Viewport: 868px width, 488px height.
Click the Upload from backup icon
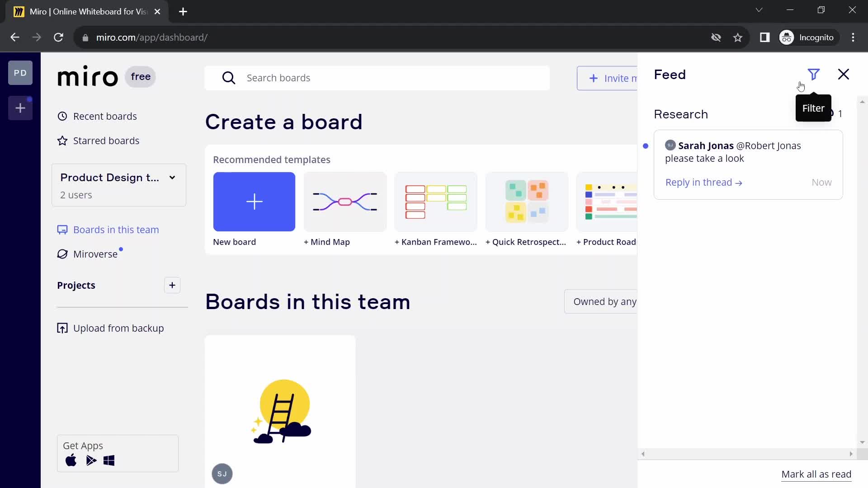tap(62, 328)
